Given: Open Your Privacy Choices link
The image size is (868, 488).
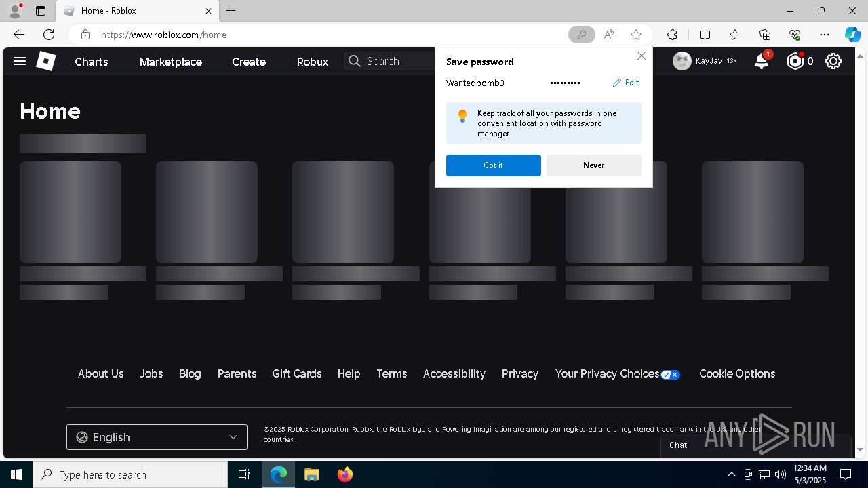Looking at the screenshot, I should (617, 373).
